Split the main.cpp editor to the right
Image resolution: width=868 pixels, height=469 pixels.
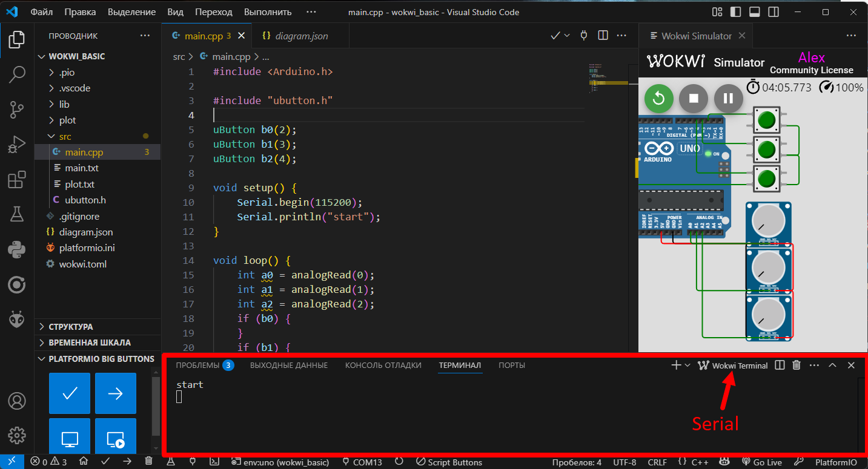tap(603, 36)
